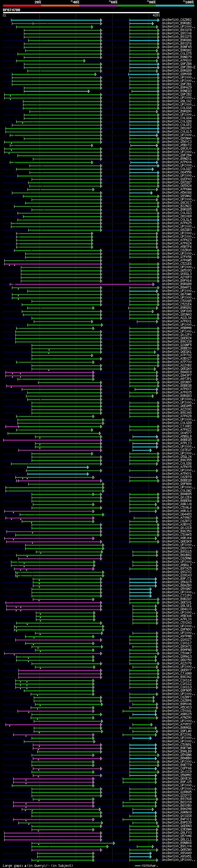
Task: Open hit UniRef100_A5BMM8
Action: tap(177, 328)
